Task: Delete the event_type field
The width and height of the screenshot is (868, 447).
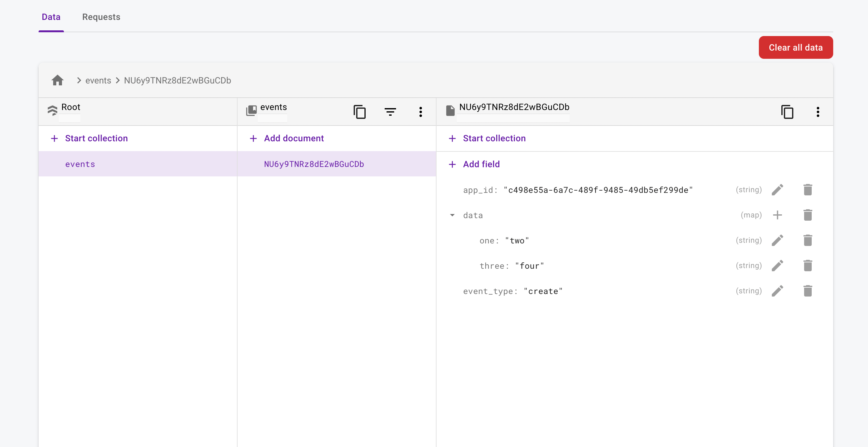Action: pyautogui.click(x=808, y=291)
